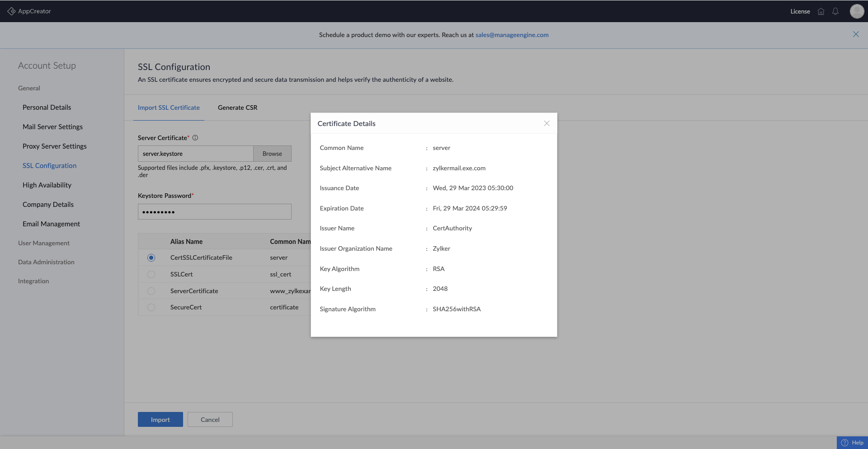
Task: Click the Server Certificate info icon
Action: click(195, 138)
